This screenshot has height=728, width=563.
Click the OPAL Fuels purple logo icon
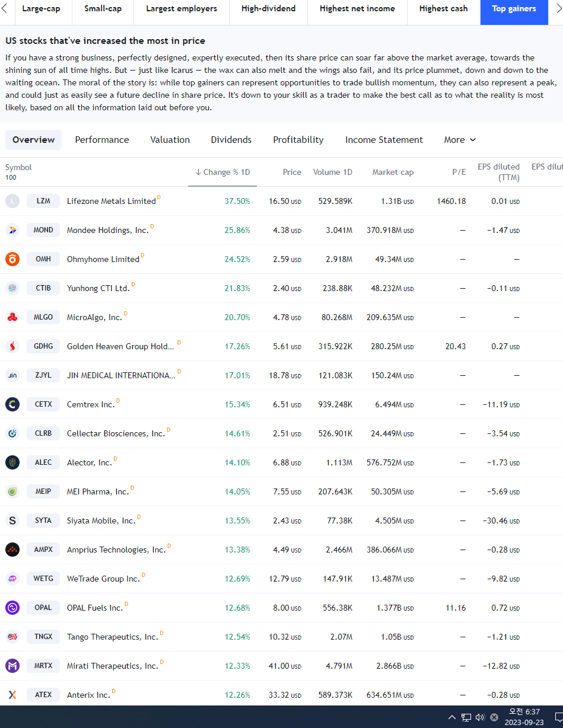coord(12,608)
